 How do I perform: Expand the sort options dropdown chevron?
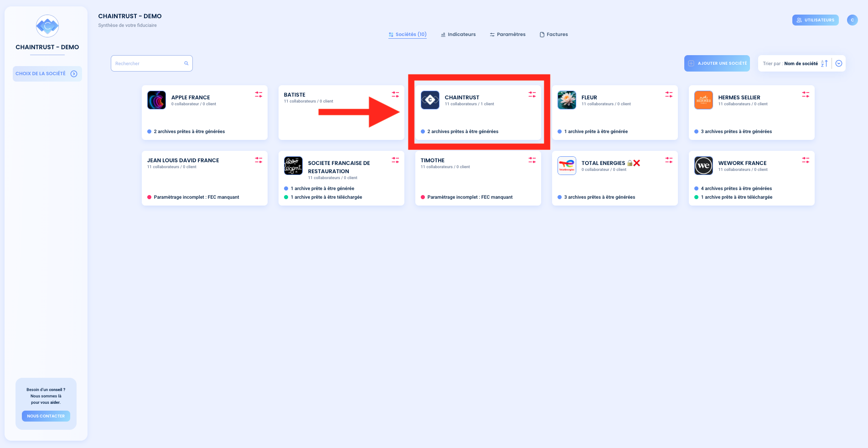click(x=839, y=63)
